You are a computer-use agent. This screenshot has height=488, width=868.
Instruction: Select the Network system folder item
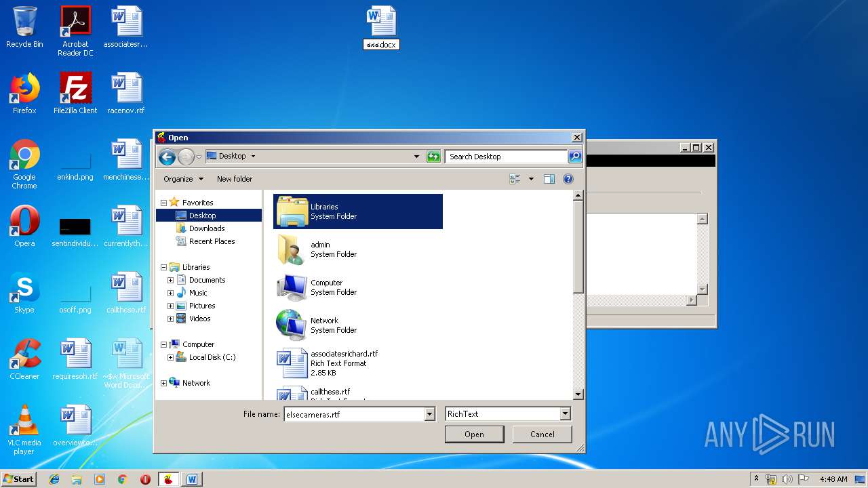click(x=358, y=325)
